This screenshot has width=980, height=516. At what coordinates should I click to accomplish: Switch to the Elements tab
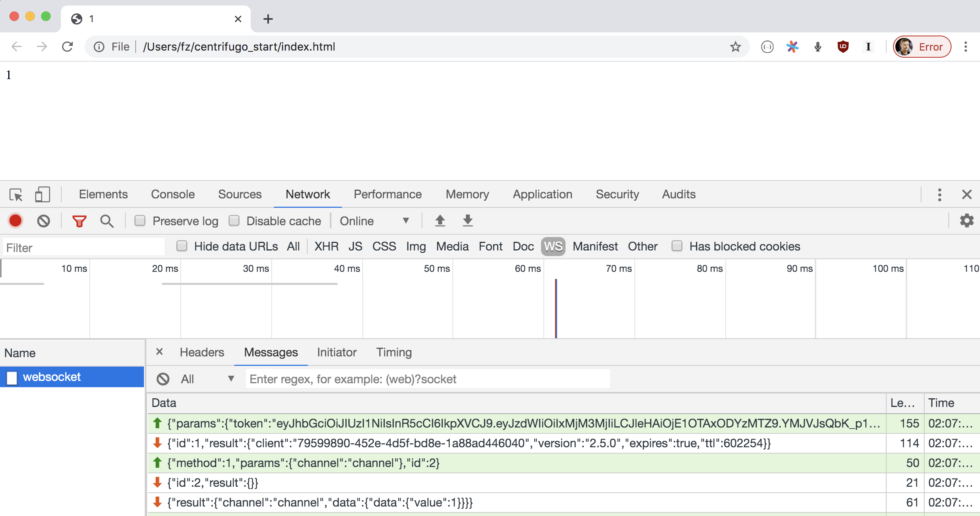pos(103,194)
